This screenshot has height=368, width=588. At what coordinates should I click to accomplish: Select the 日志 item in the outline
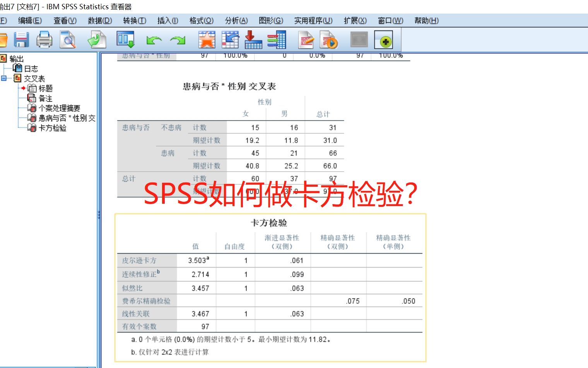coord(31,68)
